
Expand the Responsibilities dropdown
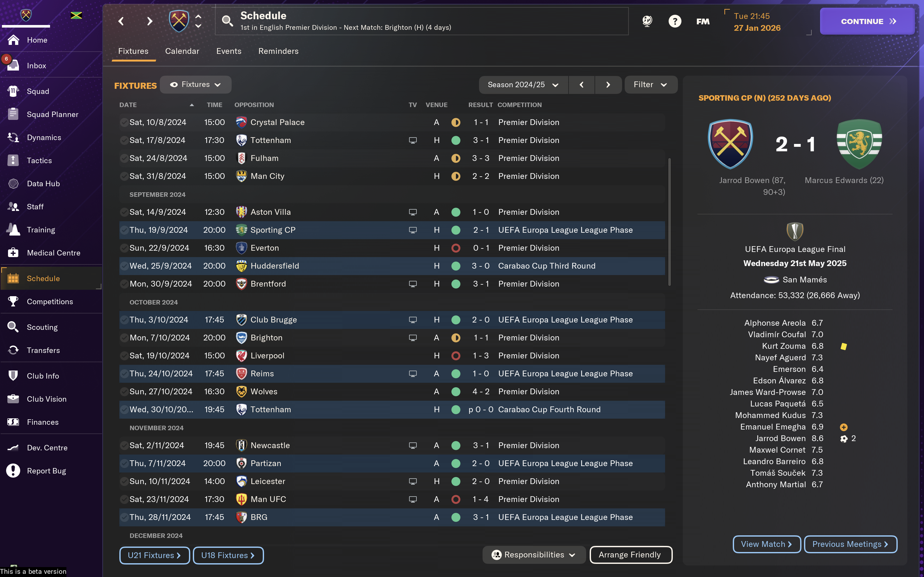pyautogui.click(x=534, y=555)
